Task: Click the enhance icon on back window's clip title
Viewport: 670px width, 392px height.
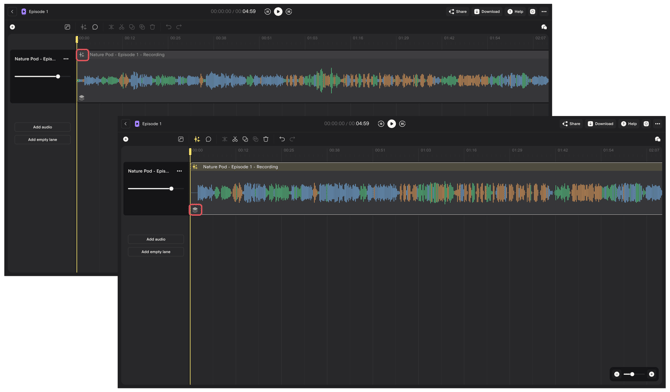Action: point(82,55)
